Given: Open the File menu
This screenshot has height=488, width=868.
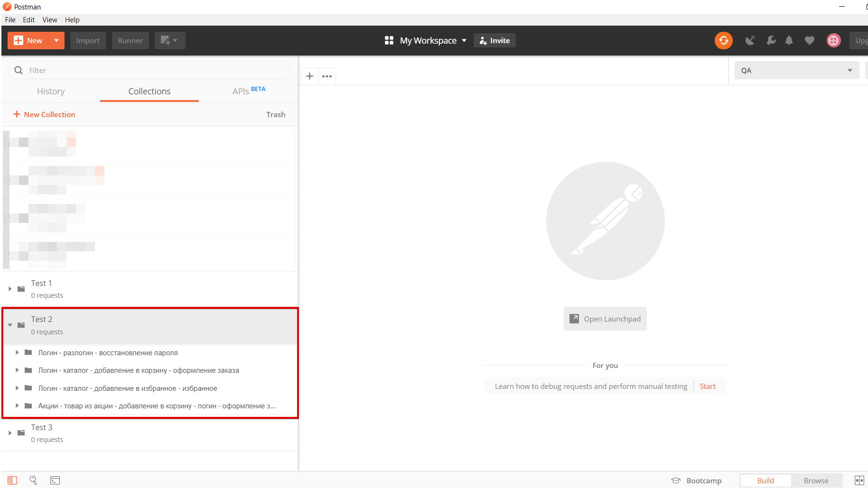Looking at the screenshot, I should (10, 19).
